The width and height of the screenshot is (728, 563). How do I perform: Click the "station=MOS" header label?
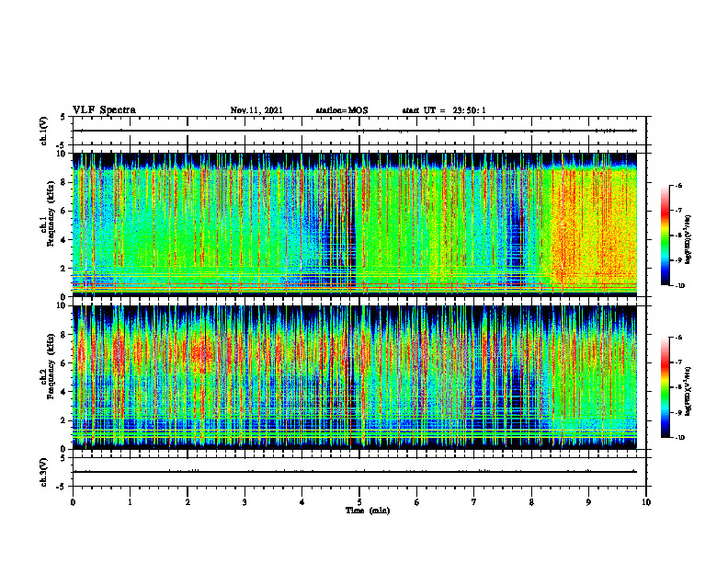(342, 110)
